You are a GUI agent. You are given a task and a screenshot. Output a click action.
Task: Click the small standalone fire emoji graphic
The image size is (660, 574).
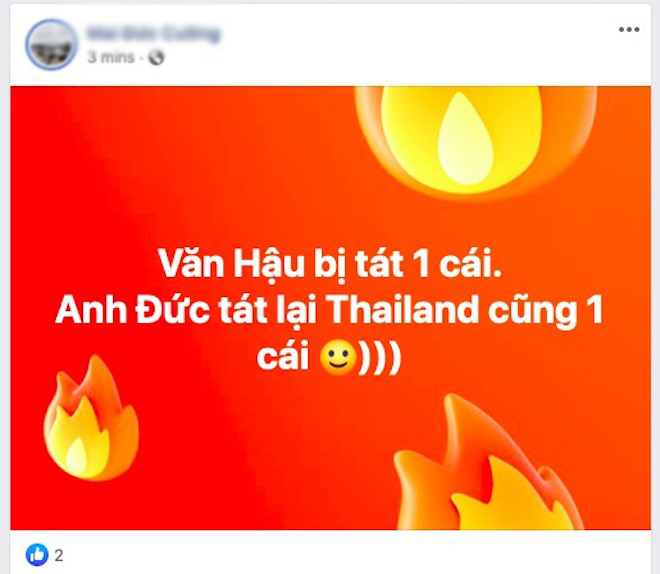pos(91,417)
